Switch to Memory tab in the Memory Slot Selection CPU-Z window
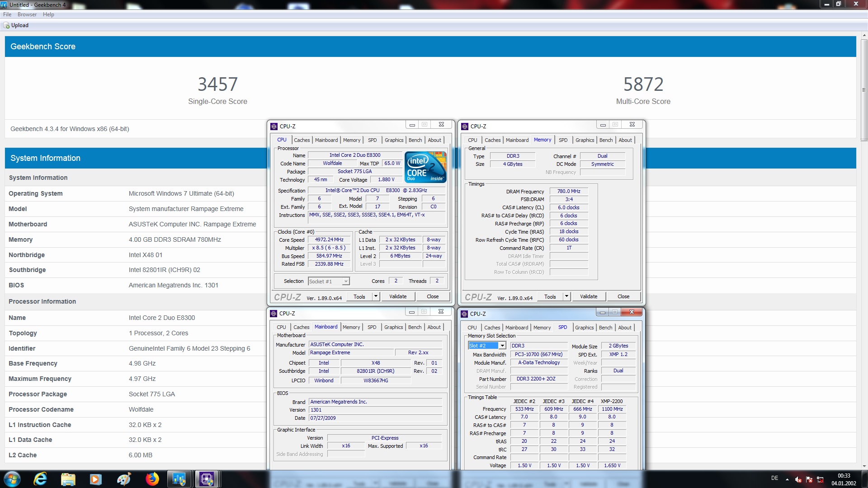The width and height of the screenshot is (868, 488). [x=542, y=328]
